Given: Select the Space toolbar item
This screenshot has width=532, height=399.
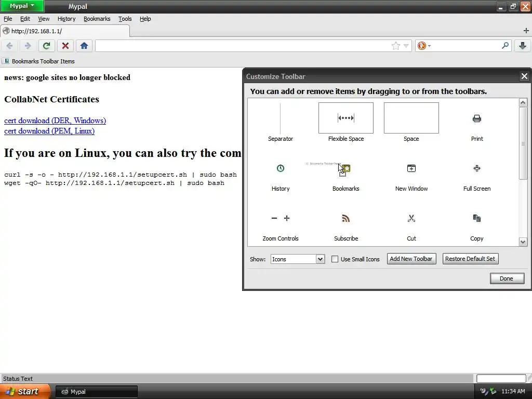Looking at the screenshot, I should pyautogui.click(x=411, y=123).
